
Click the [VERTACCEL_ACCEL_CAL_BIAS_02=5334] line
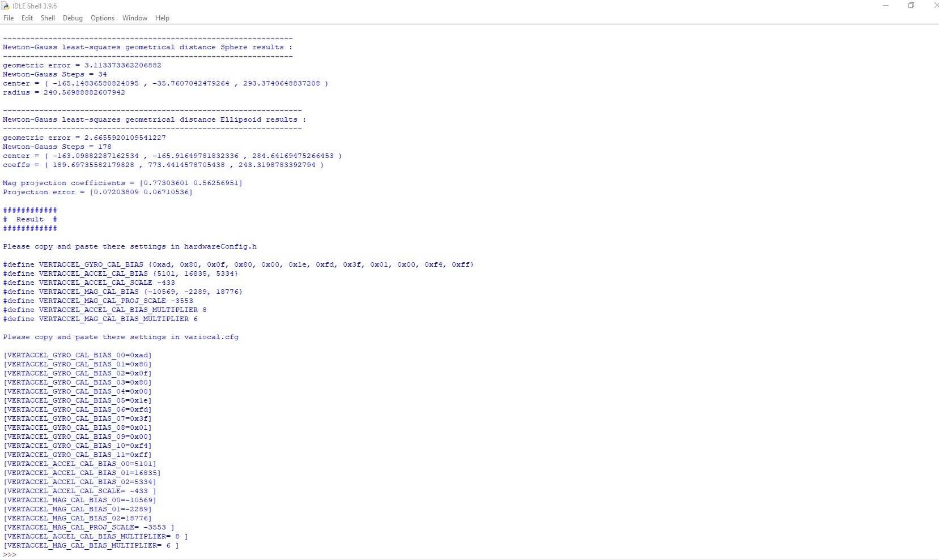pyautogui.click(x=80, y=482)
